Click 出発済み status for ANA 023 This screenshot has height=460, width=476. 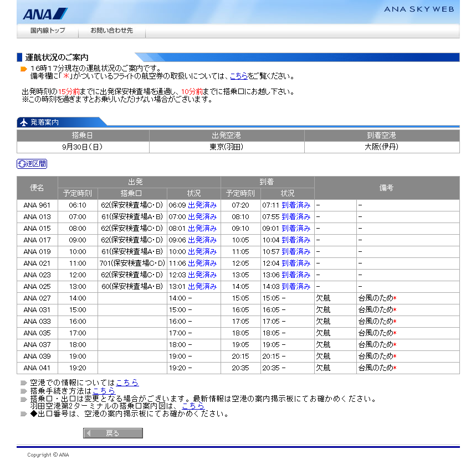pyautogui.click(x=202, y=275)
